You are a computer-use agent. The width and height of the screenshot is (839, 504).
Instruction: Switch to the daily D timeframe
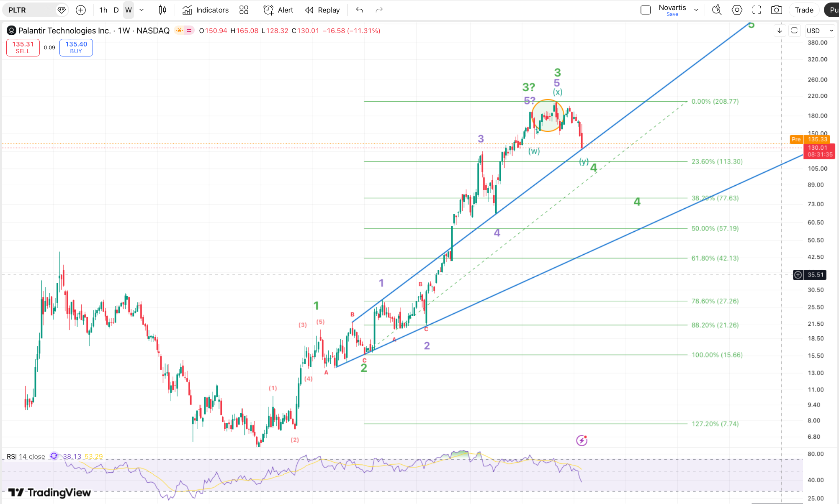[116, 10]
